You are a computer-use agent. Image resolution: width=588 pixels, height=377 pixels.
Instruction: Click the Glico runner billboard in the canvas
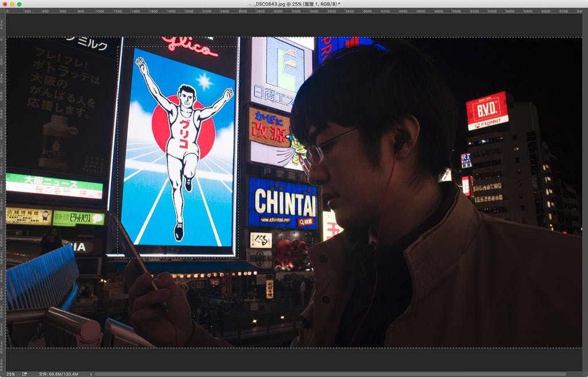tap(178, 148)
